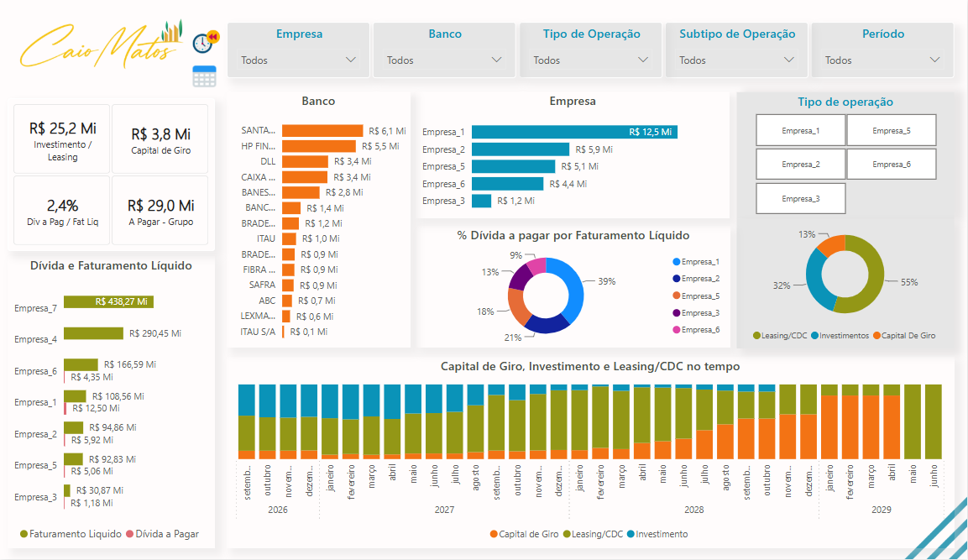Click the 39% blue donut segment
Screen dimensions: 968x560
point(575,289)
